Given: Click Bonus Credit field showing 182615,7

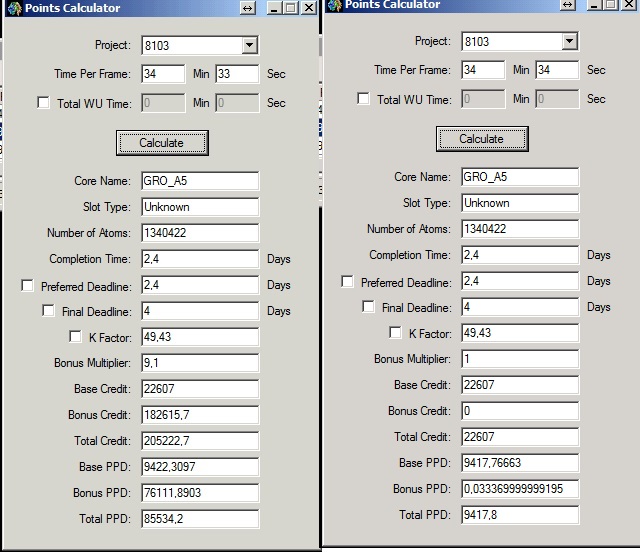Looking at the screenshot, I should 200,415.
